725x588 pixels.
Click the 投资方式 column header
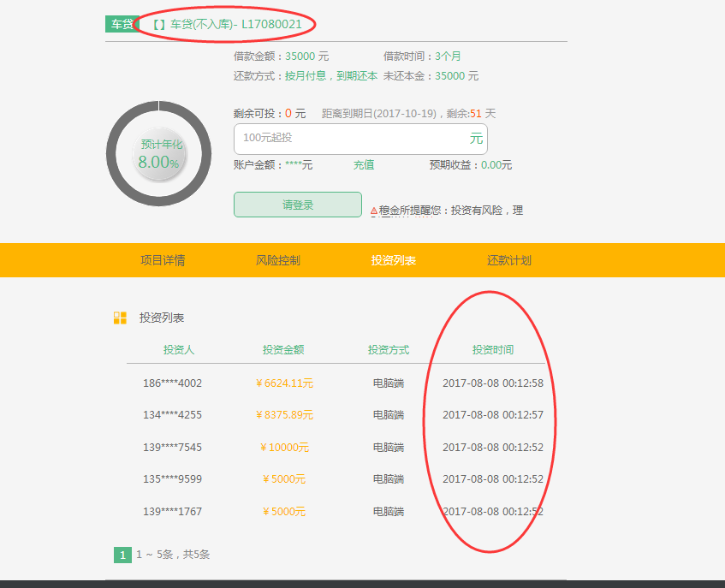(x=389, y=350)
